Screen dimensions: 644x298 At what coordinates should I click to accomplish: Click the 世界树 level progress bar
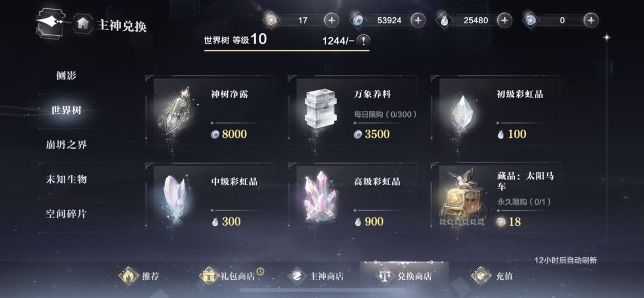[287, 51]
